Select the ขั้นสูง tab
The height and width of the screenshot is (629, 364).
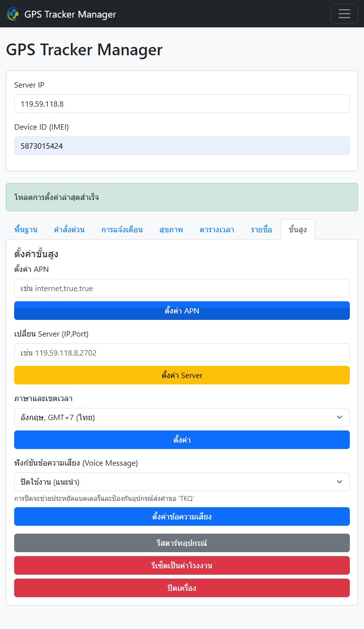(298, 230)
